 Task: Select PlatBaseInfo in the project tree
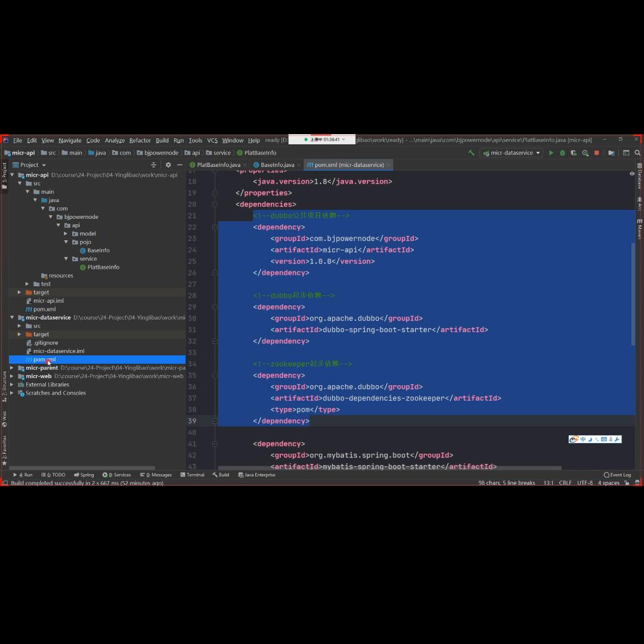click(x=103, y=267)
